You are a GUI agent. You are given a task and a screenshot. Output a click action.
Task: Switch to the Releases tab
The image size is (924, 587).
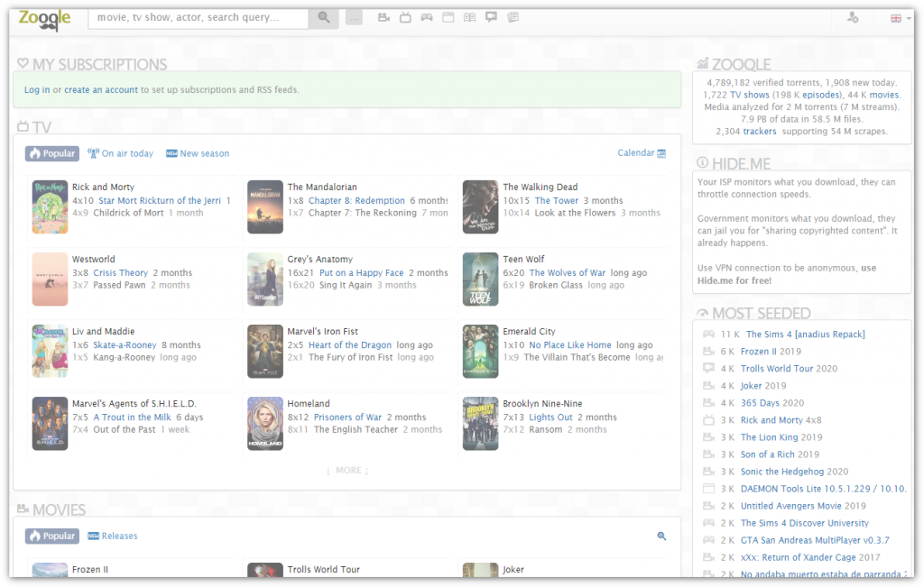pyautogui.click(x=113, y=536)
